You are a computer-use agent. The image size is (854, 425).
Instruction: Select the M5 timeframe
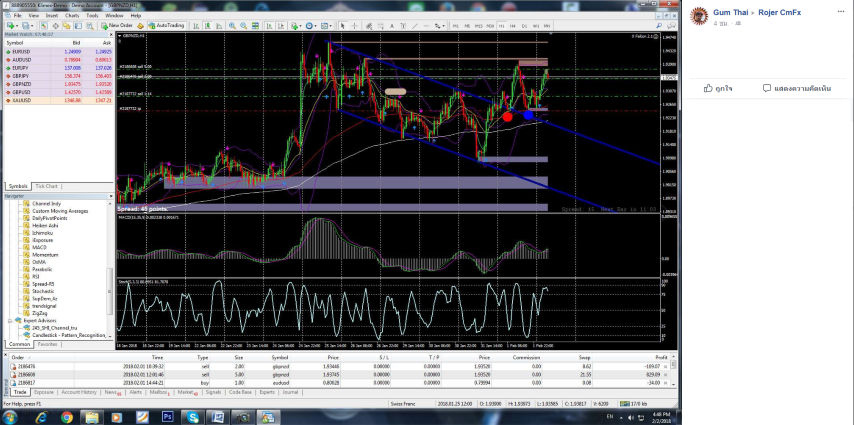pyautogui.click(x=467, y=25)
